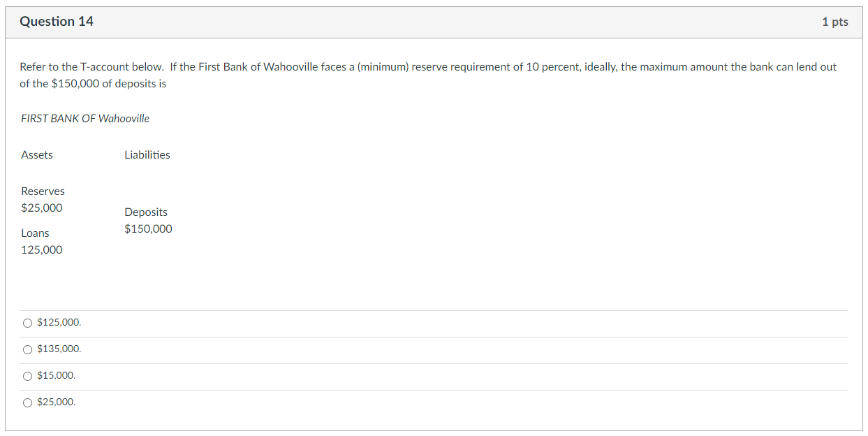This screenshot has width=868, height=436.
Task: Click the $135,000. answer label text
Action: 59,349
